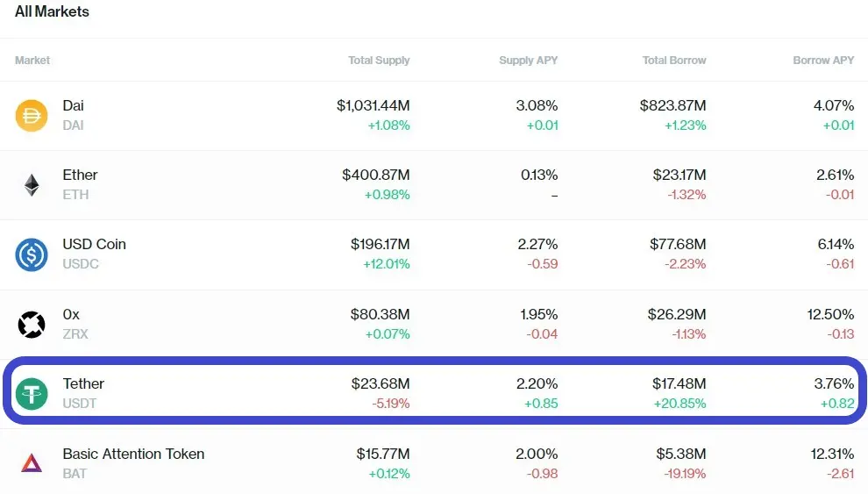
Task: Click Dai borrow change +1.23%
Action: click(x=686, y=125)
